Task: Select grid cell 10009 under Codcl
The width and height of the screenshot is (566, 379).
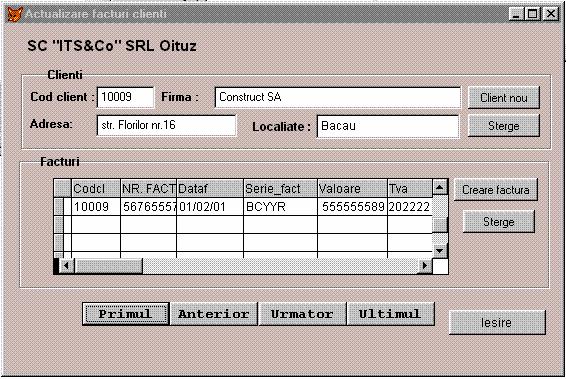Action: click(x=96, y=206)
